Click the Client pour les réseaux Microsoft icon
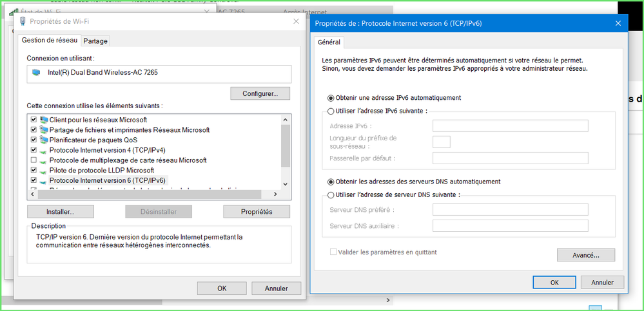This screenshot has height=311, width=644. pos(44,120)
